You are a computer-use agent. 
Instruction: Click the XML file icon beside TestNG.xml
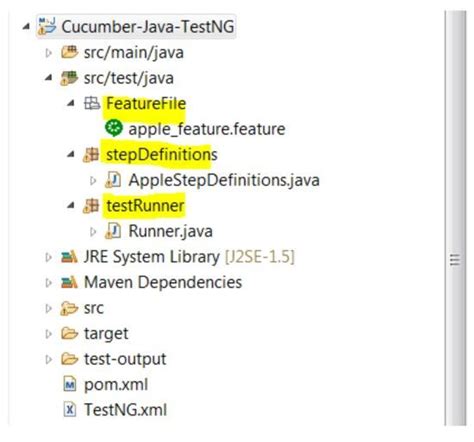[x=70, y=410]
